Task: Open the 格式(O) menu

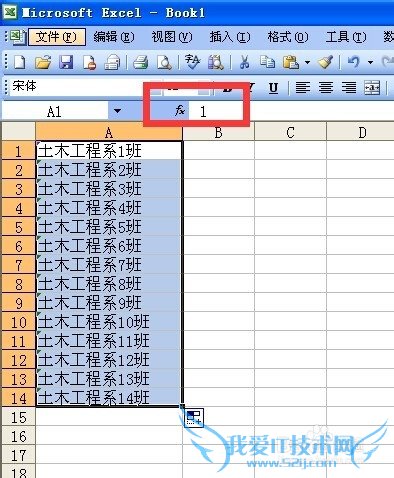Action: (288, 37)
